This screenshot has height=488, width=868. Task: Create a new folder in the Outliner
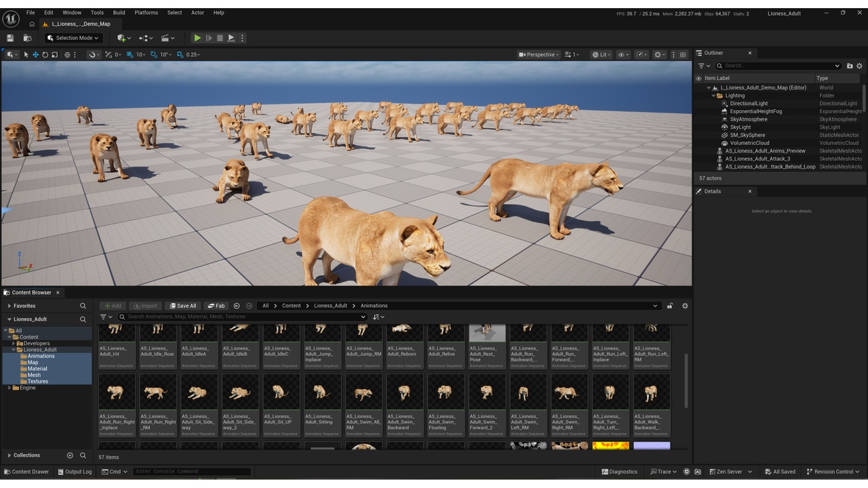coord(850,66)
